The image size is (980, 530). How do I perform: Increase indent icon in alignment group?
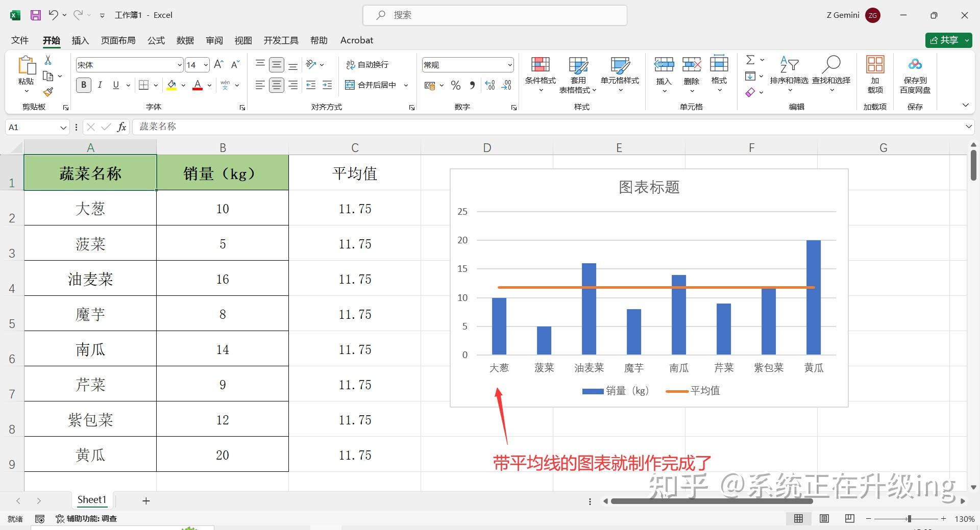click(x=327, y=85)
